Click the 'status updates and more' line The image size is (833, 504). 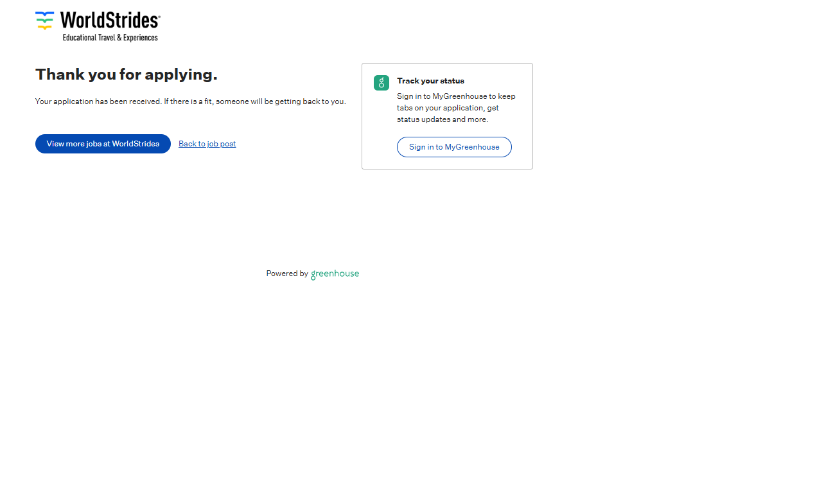coord(442,119)
